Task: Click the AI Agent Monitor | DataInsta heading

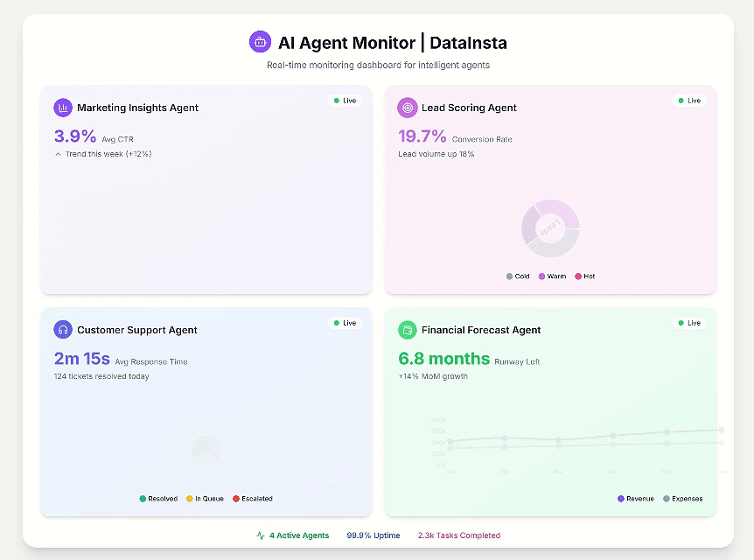Action: pyautogui.click(x=393, y=43)
